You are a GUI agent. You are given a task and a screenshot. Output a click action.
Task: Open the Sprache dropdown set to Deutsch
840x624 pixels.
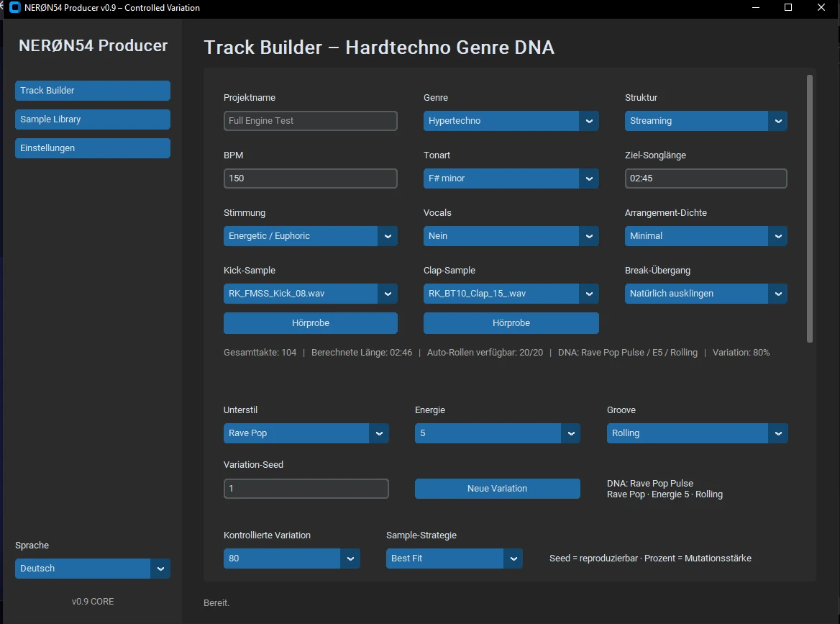coord(93,569)
